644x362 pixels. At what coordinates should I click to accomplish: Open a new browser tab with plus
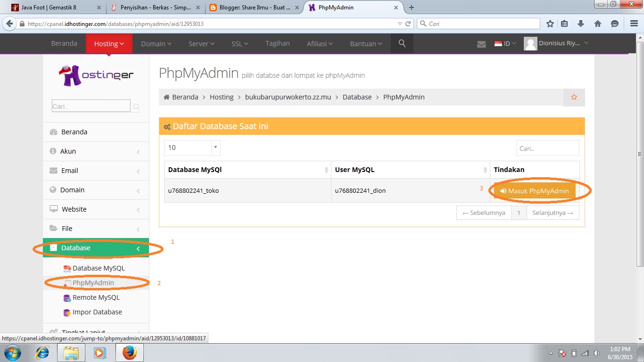click(412, 8)
